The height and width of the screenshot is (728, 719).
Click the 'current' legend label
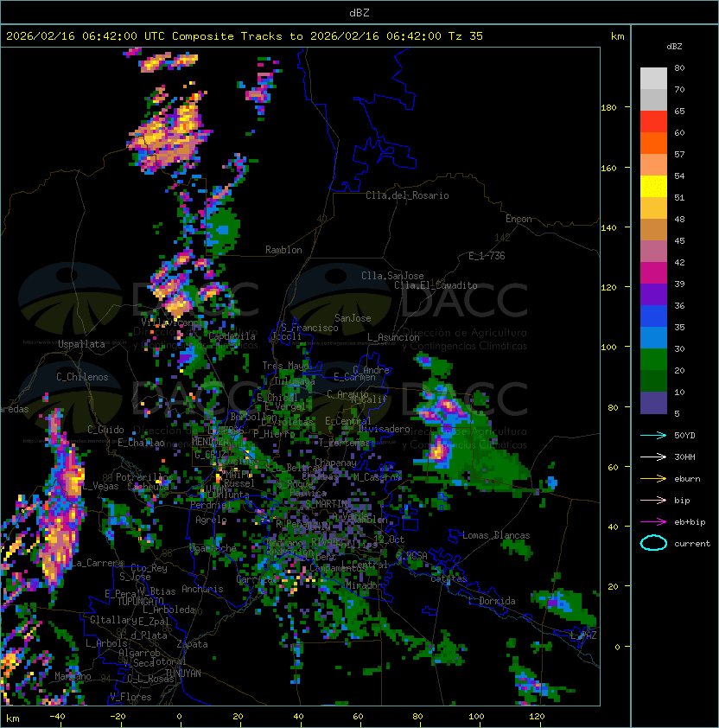[x=692, y=544]
